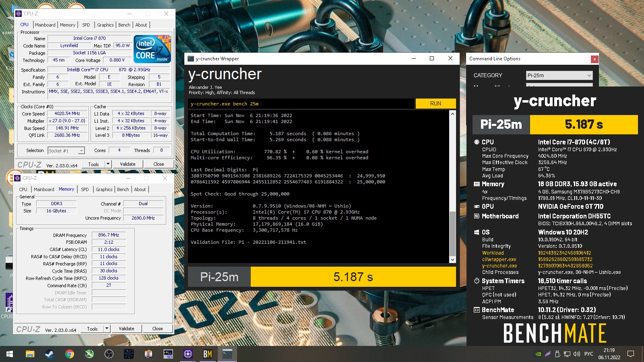Switch to Mainboard tab in top CPU-Z
The image size is (644, 362).
point(45,25)
